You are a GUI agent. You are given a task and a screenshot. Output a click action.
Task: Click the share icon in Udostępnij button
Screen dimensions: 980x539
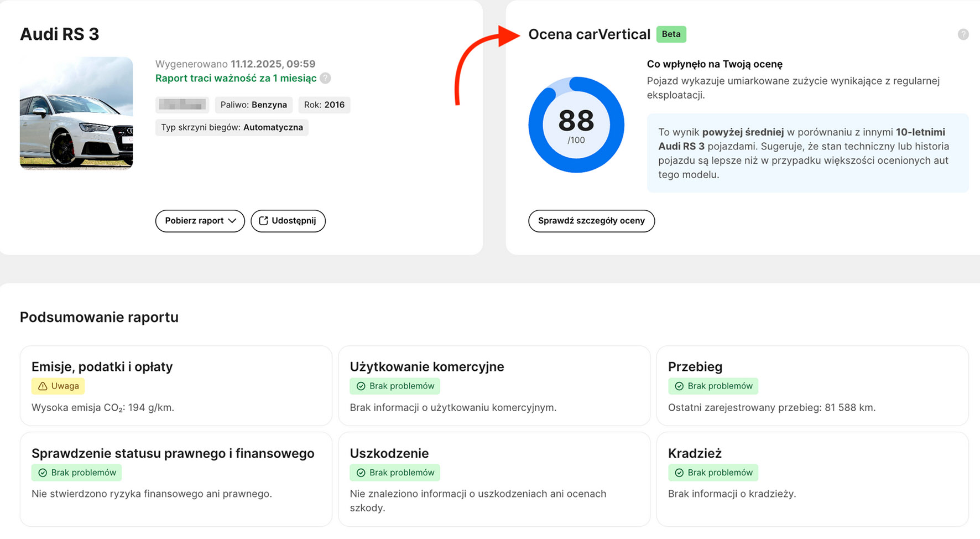(264, 221)
